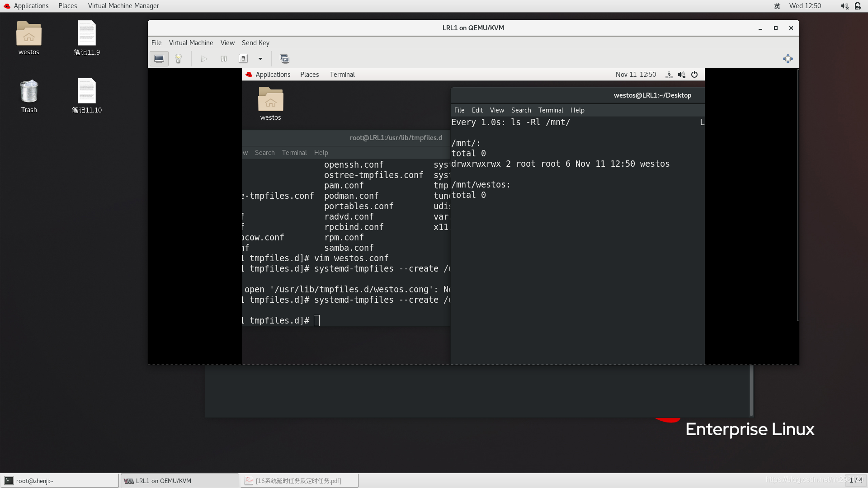
Task: Click VM console vertical scrollbar
Action: coord(797,195)
